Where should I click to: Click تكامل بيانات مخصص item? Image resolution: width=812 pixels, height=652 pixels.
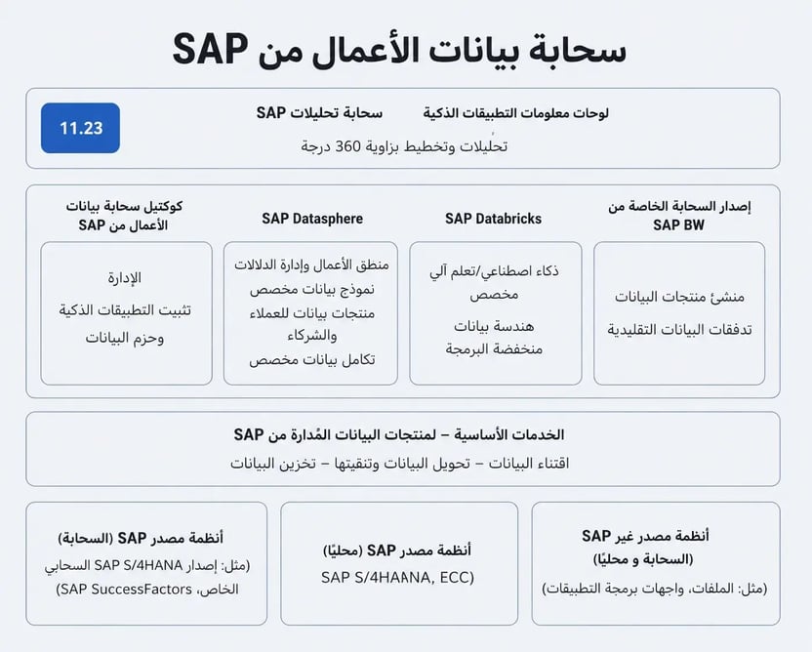(311, 359)
